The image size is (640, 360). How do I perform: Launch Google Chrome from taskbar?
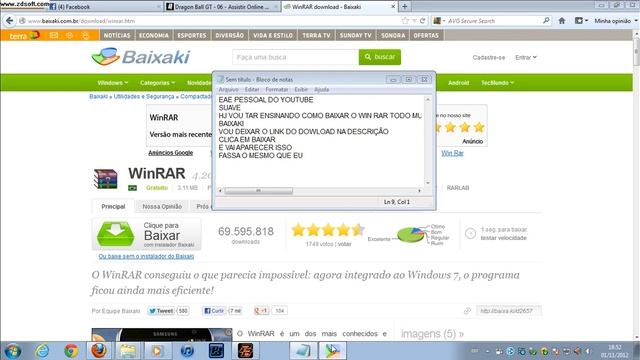(x=71, y=351)
